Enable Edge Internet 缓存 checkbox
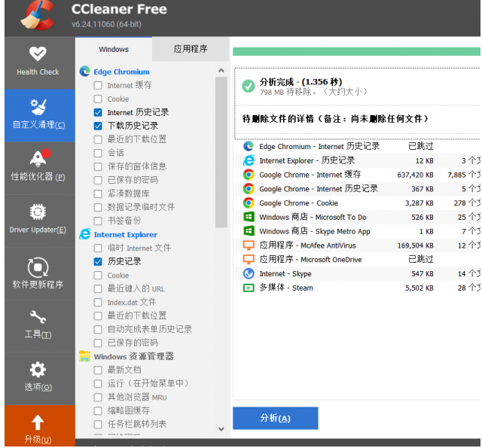482x448 pixels. click(x=98, y=85)
